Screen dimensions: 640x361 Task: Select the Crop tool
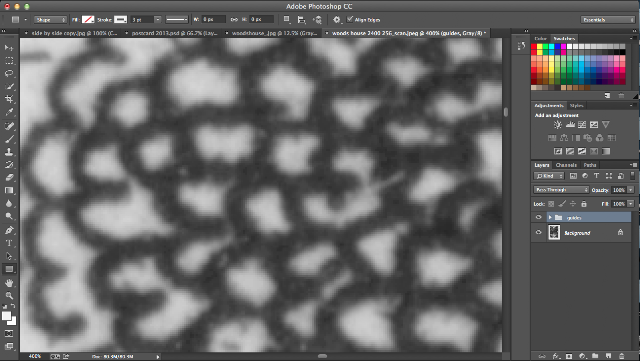click(9, 99)
